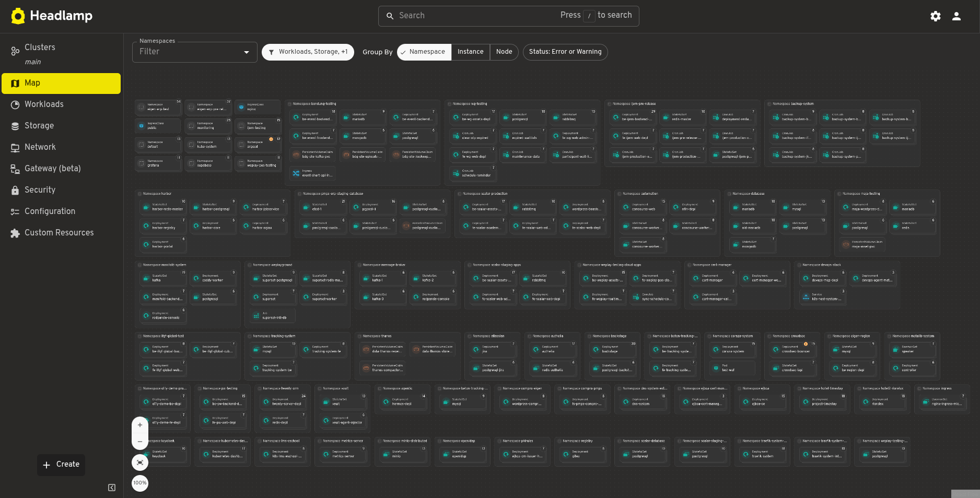Toggle Group By Namespace

click(x=424, y=52)
